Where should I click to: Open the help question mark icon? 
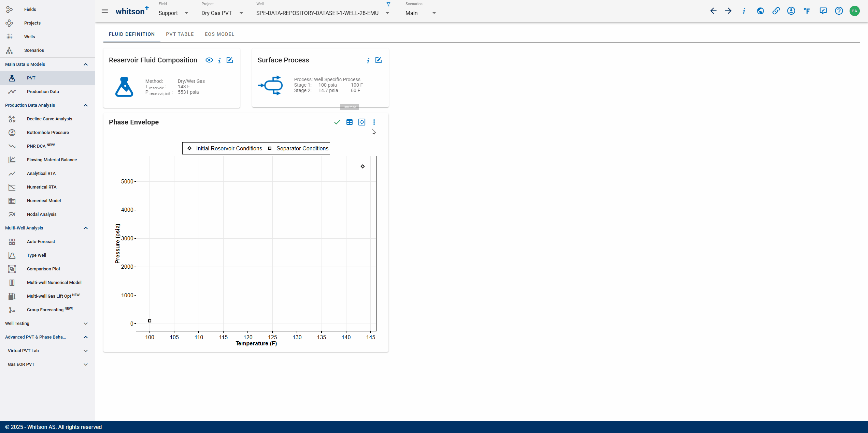839,11
